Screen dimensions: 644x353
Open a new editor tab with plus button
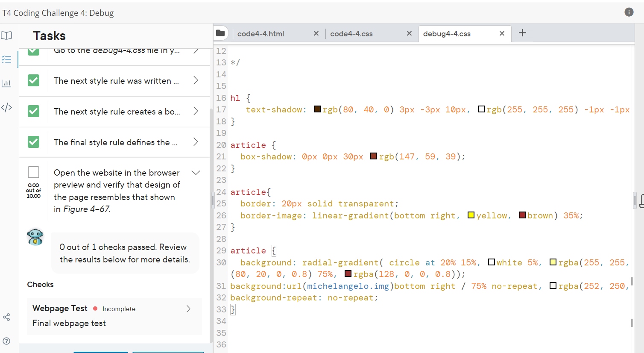click(522, 33)
